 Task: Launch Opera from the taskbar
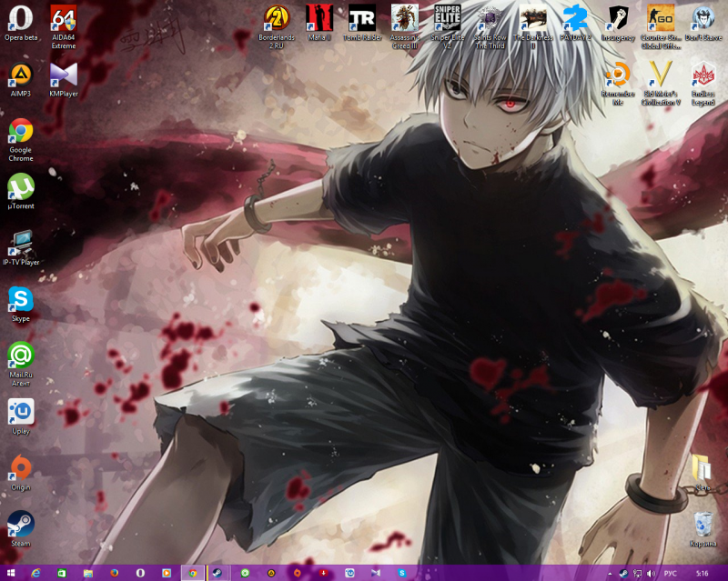point(140,573)
